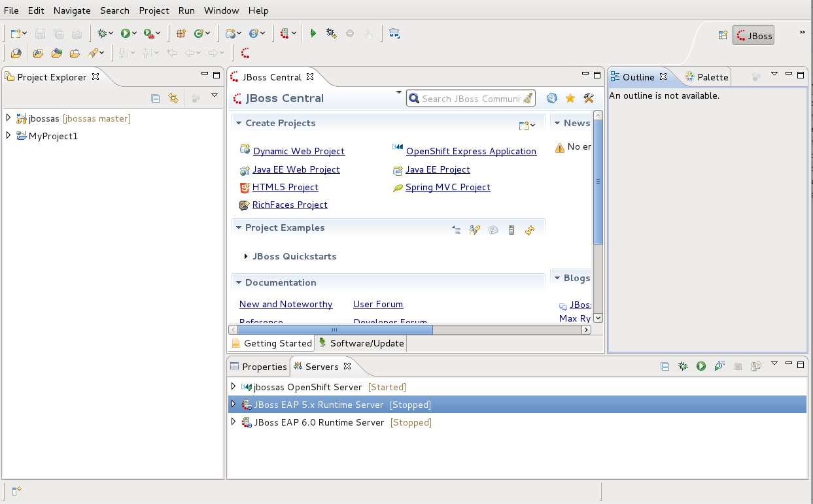Collapse the Project Examples section
813x504 pixels.
click(239, 227)
